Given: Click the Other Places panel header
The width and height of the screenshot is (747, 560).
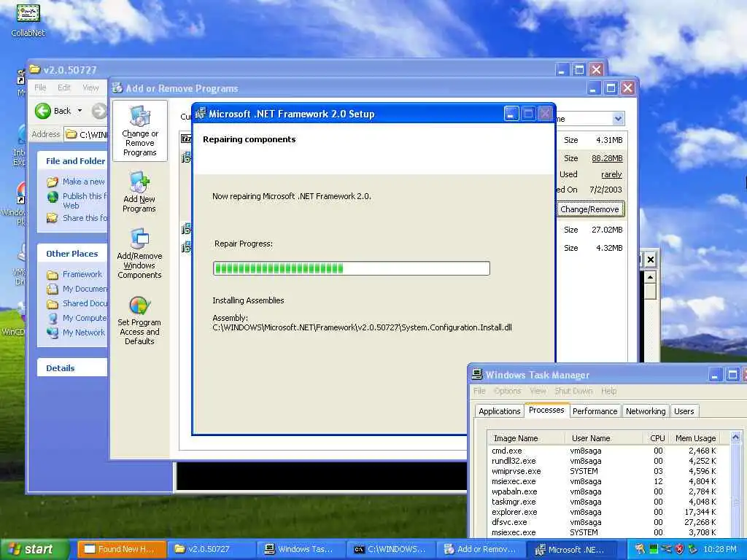Looking at the screenshot, I should pos(72,253).
